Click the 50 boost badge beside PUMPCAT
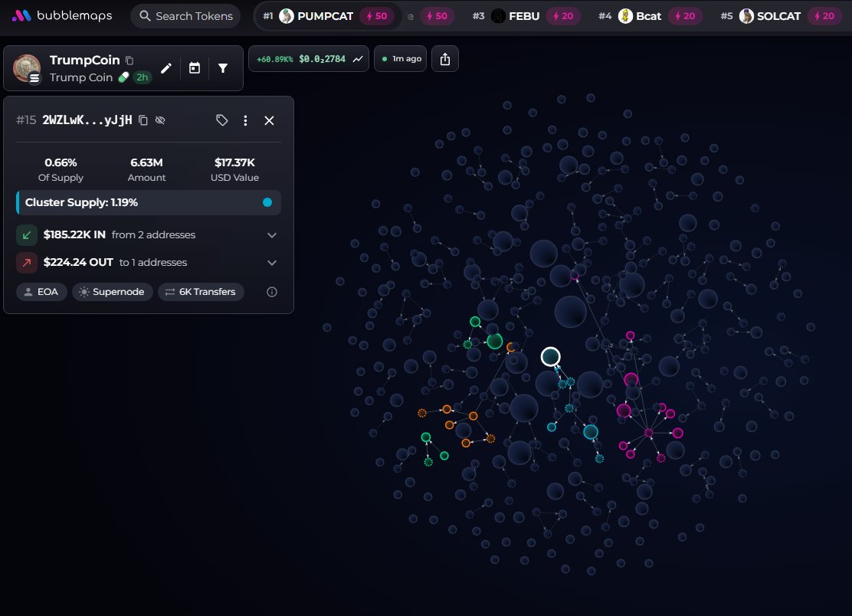The width and height of the screenshot is (852, 616). point(377,16)
